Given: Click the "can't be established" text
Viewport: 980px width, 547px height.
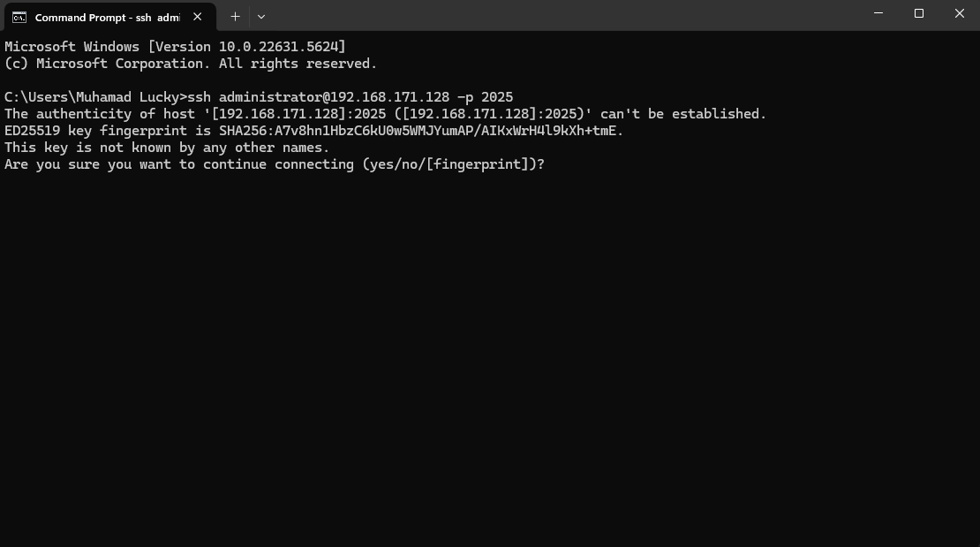Looking at the screenshot, I should point(683,114).
